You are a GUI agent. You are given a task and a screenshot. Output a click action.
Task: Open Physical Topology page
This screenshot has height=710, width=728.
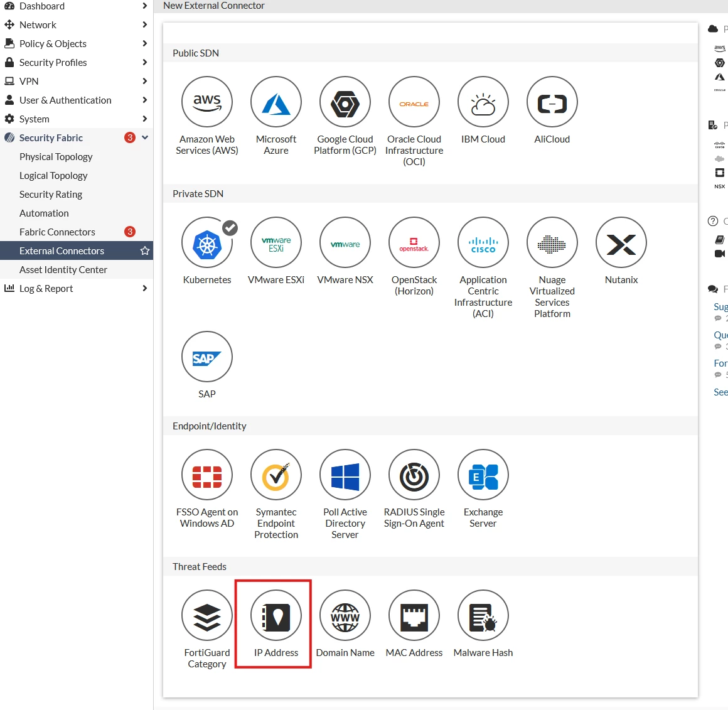coord(56,157)
